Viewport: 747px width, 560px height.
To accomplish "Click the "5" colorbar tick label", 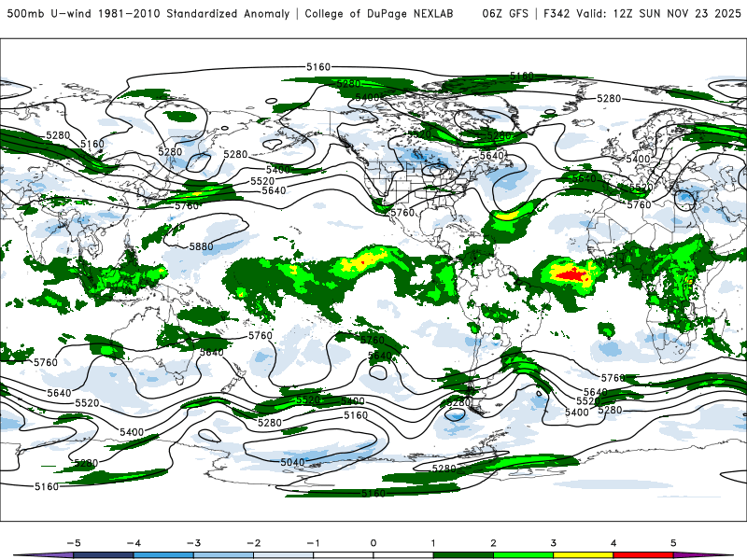I will 673,543.
